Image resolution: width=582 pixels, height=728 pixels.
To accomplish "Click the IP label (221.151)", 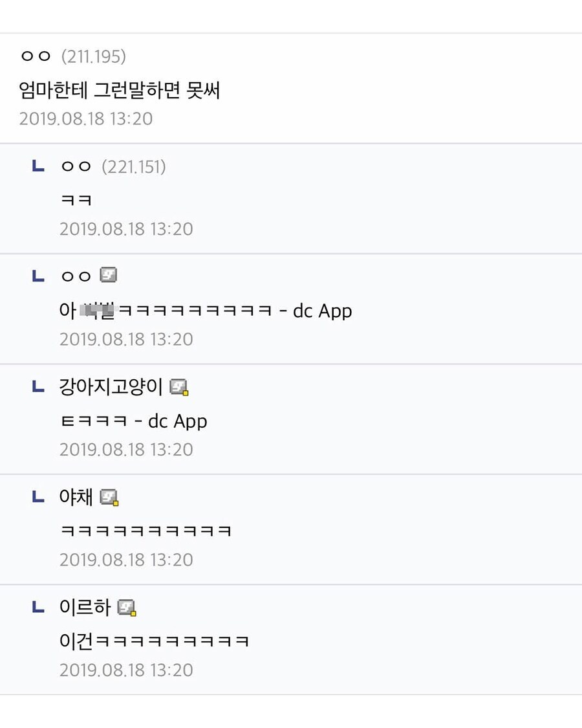I will [133, 167].
